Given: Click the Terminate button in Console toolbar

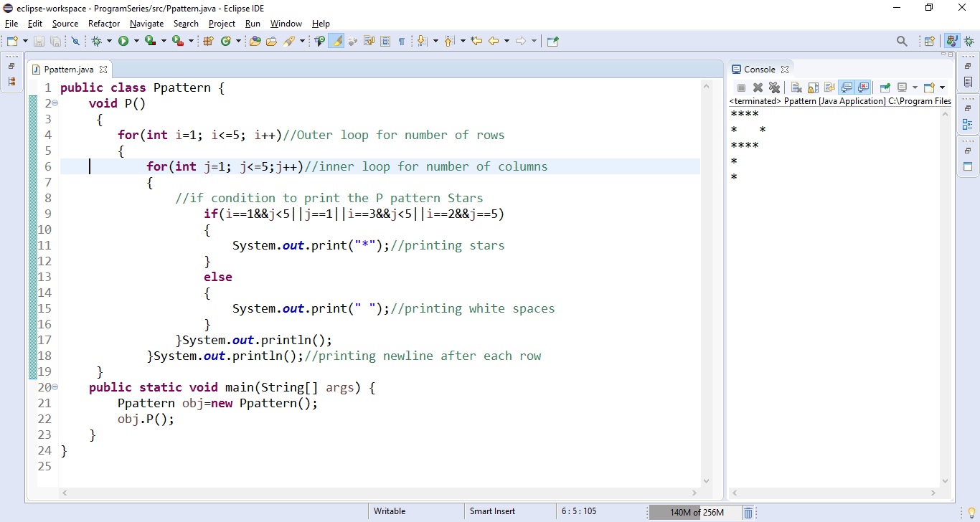Looking at the screenshot, I should [741, 87].
